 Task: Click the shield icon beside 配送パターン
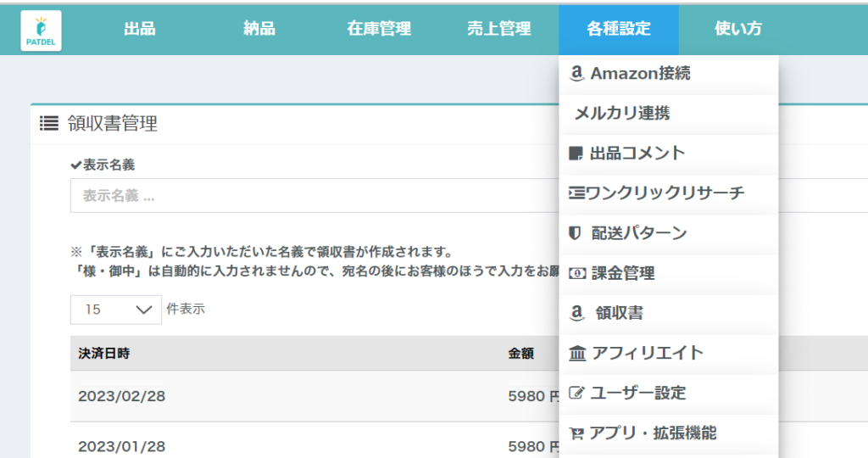575,233
